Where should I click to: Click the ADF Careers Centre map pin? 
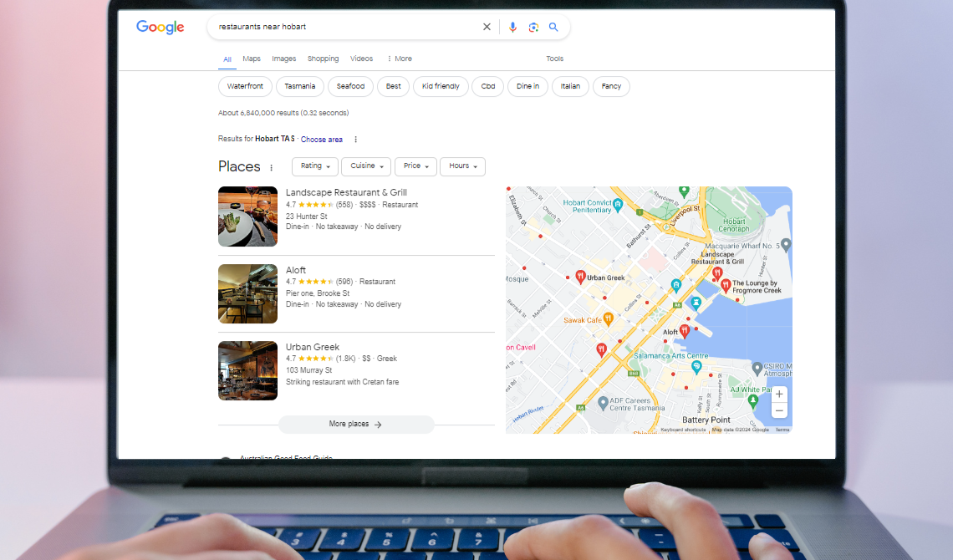[603, 402]
